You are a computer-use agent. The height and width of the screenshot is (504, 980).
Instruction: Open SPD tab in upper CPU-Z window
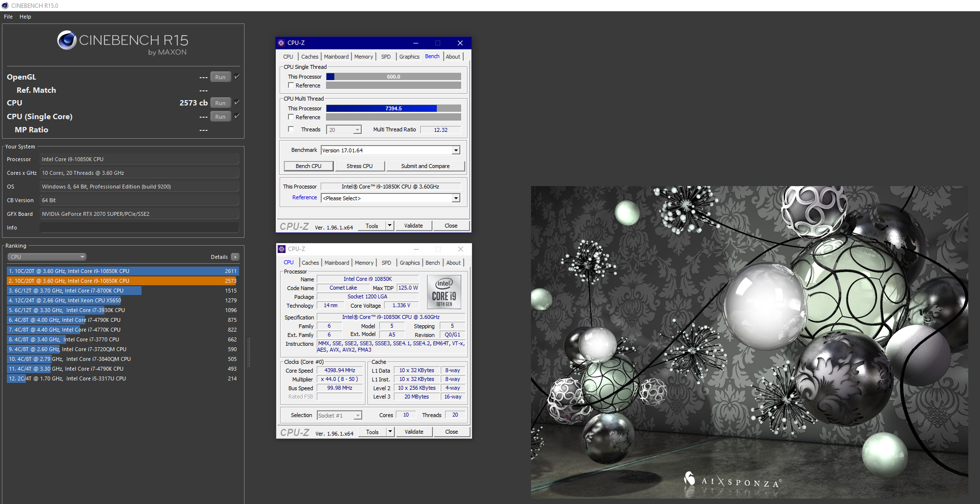tap(386, 57)
